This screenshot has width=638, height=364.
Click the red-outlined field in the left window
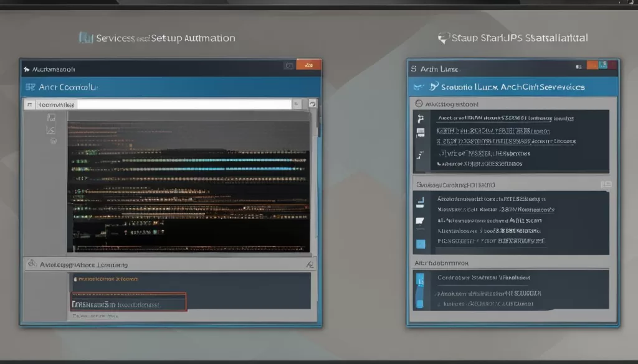pos(128,302)
